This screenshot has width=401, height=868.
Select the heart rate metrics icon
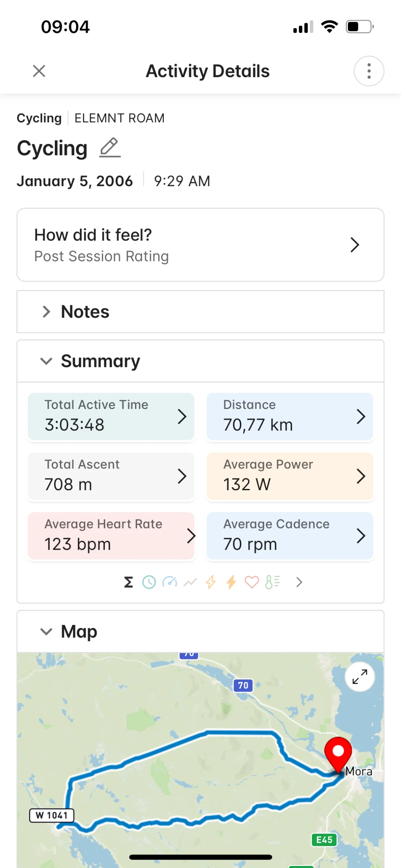coord(252,582)
